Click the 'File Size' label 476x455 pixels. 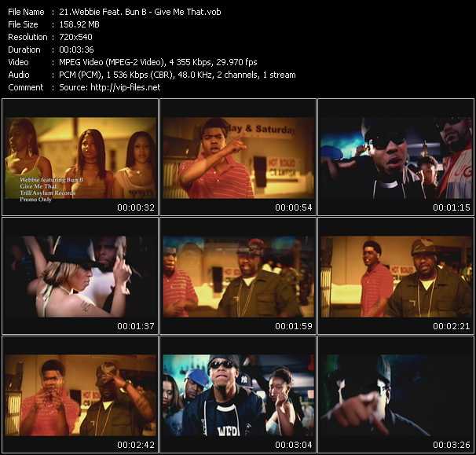[x=23, y=24]
